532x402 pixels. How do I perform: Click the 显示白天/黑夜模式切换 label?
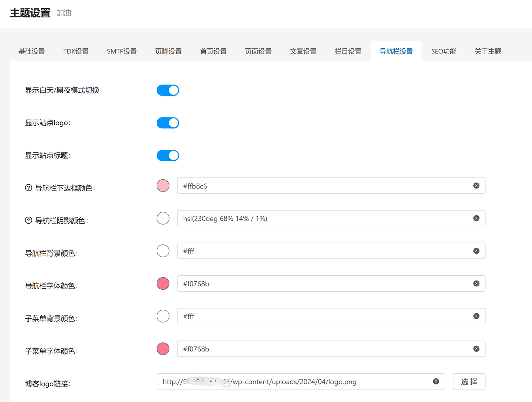point(64,90)
